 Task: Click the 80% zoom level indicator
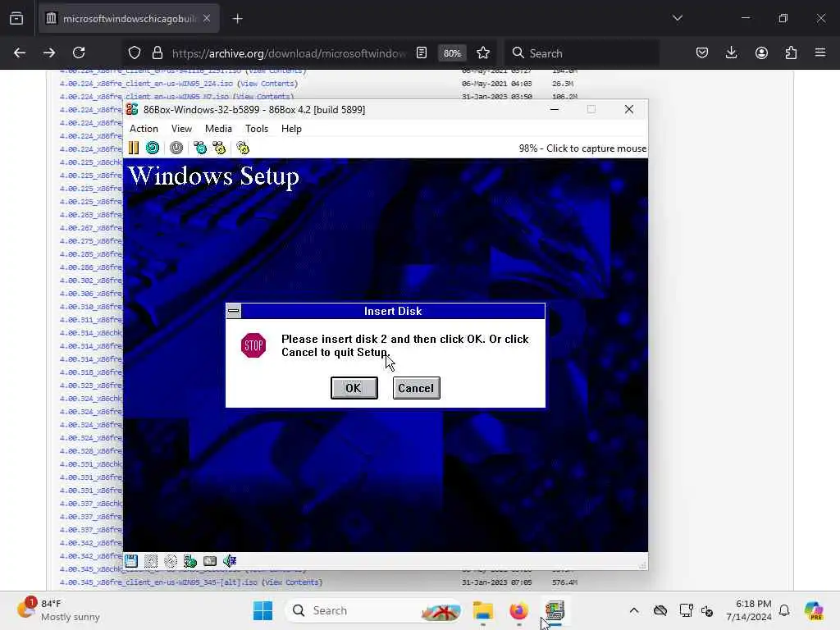[x=452, y=53]
